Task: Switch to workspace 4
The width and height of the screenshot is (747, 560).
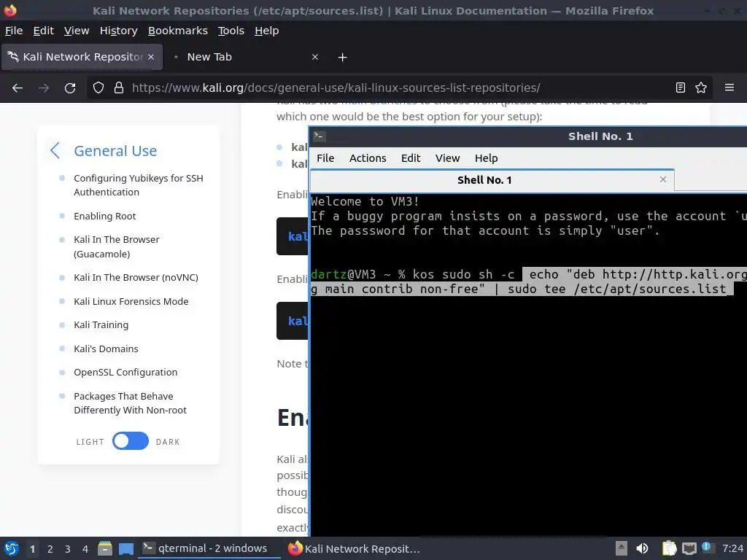Action: click(85, 549)
